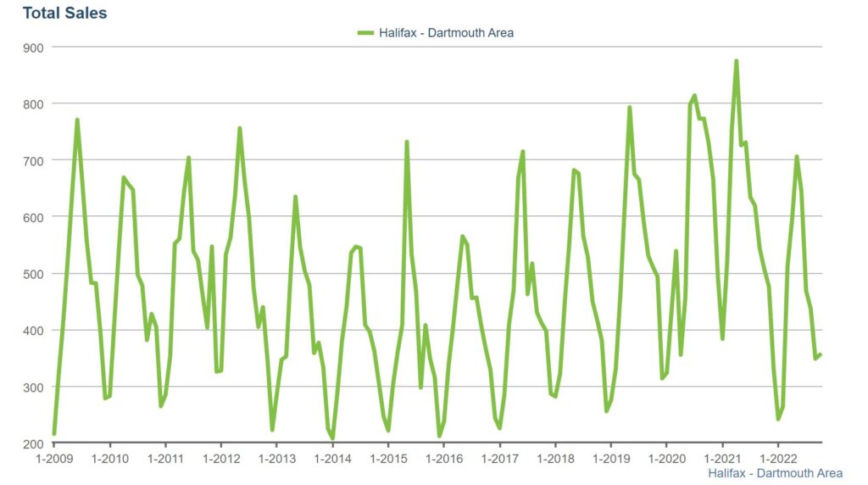Click the highest sales peak in 2021
The image size is (868, 485).
(736, 61)
